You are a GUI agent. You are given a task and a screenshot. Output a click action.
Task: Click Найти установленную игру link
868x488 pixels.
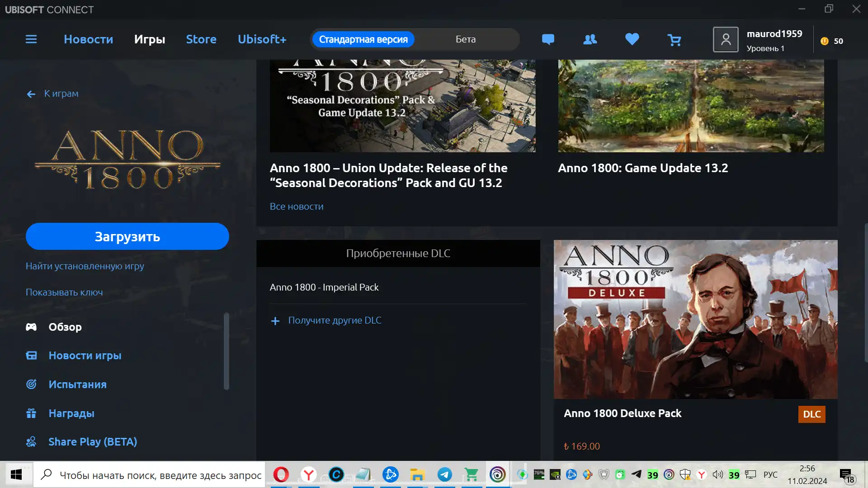(x=85, y=266)
